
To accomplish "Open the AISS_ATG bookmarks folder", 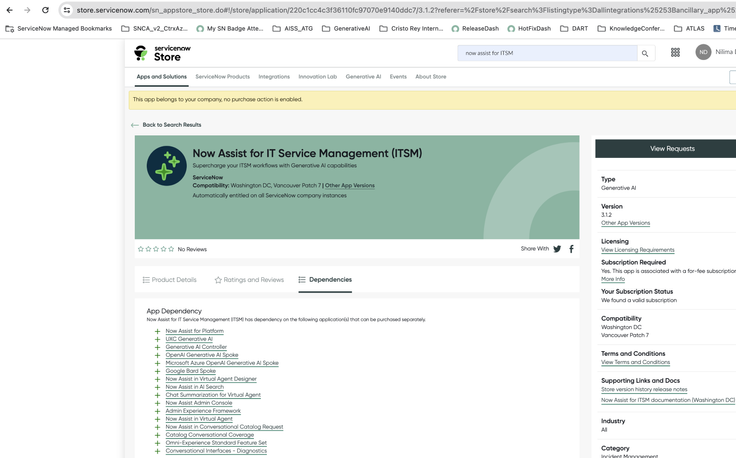I will [x=292, y=29].
